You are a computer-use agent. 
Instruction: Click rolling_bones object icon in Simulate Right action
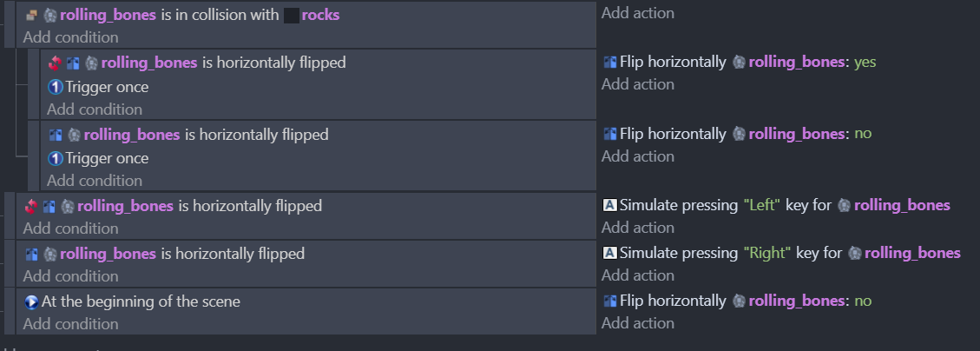click(855, 254)
